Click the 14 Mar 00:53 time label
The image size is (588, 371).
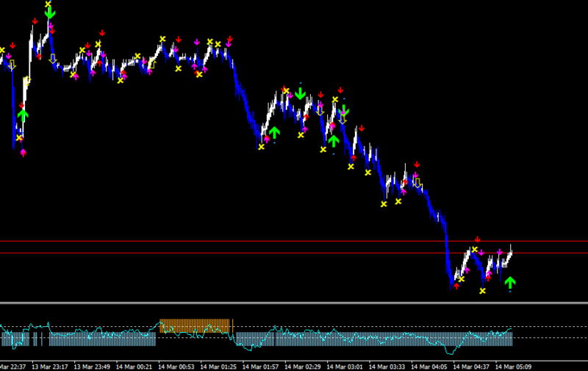(x=176, y=367)
